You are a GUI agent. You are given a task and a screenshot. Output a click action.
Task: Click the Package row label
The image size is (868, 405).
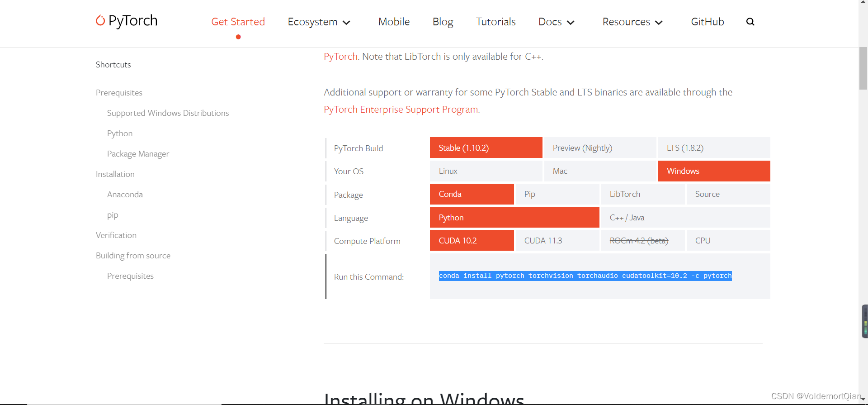pyautogui.click(x=349, y=195)
